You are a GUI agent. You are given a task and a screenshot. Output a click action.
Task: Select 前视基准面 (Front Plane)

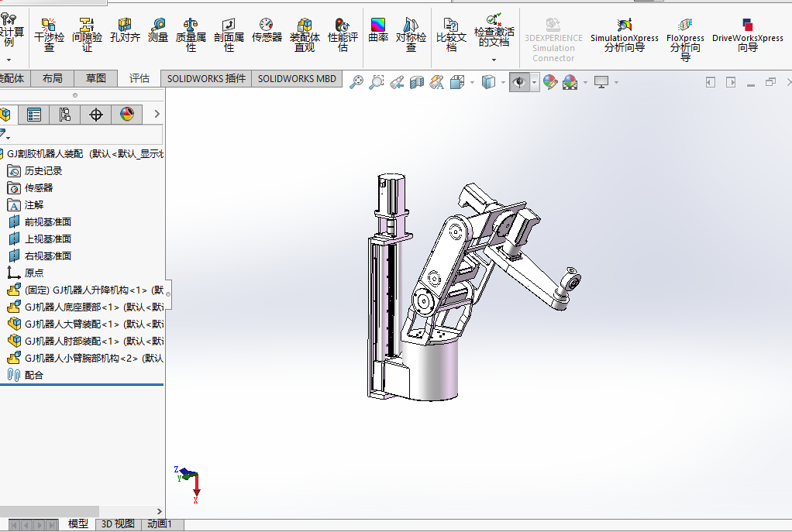click(x=40, y=222)
